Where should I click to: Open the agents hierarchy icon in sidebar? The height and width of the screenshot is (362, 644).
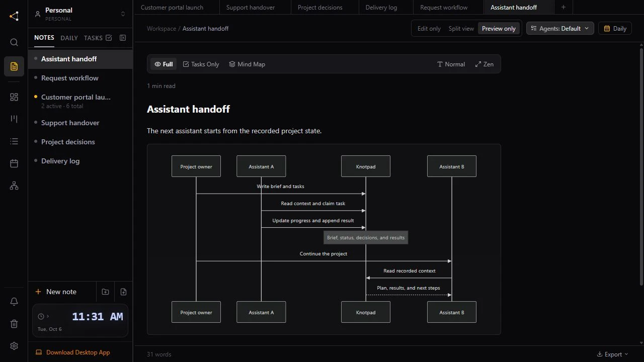[x=14, y=186]
